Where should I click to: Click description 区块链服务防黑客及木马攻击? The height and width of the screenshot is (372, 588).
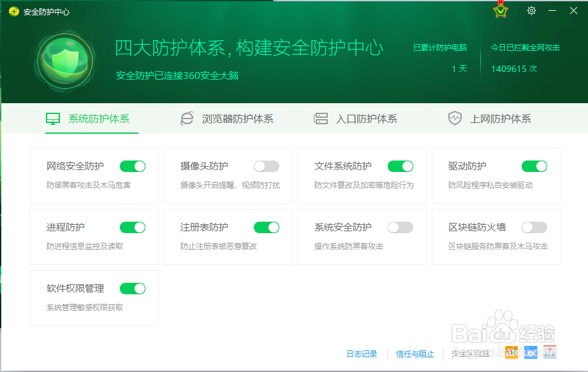click(x=498, y=246)
